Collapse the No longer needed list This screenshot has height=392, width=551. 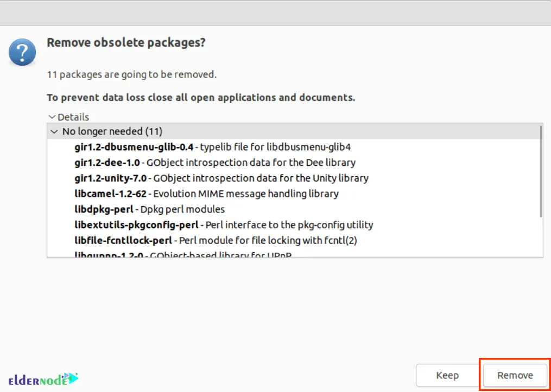click(54, 131)
